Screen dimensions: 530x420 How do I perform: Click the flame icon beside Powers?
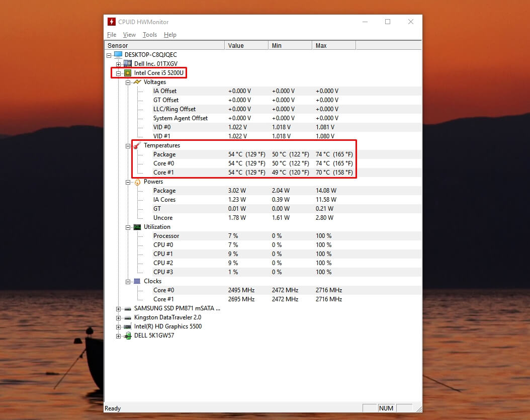(x=136, y=181)
